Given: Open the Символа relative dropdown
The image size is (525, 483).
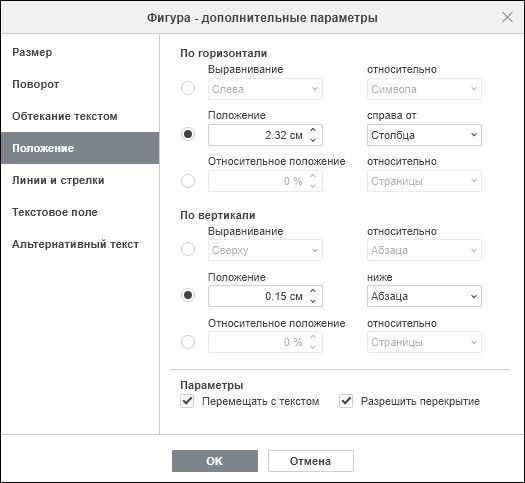Looking at the screenshot, I should point(424,89).
